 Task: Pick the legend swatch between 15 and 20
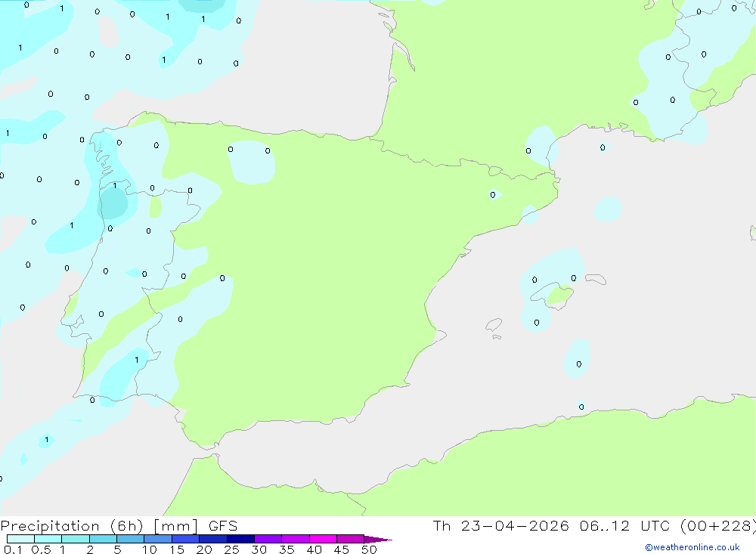(x=186, y=539)
